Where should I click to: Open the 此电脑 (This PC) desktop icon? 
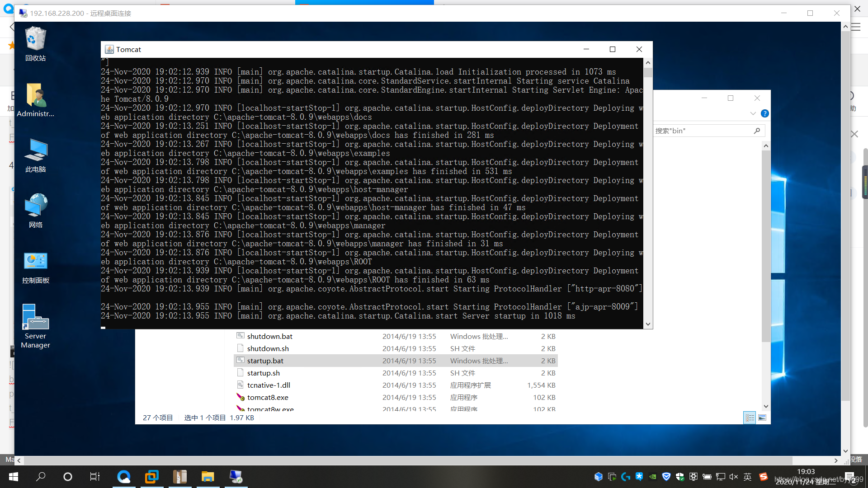coord(35,155)
